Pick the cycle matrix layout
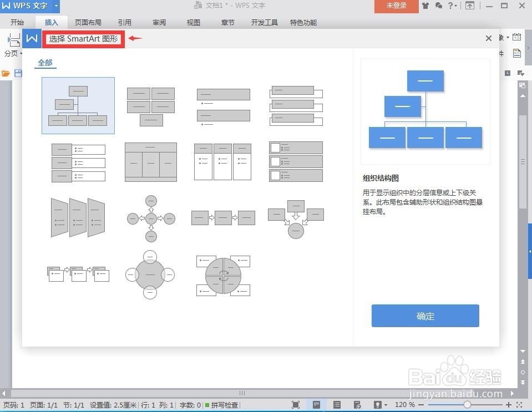Image resolution: width=532 pixels, height=412 pixels. click(x=223, y=276)
